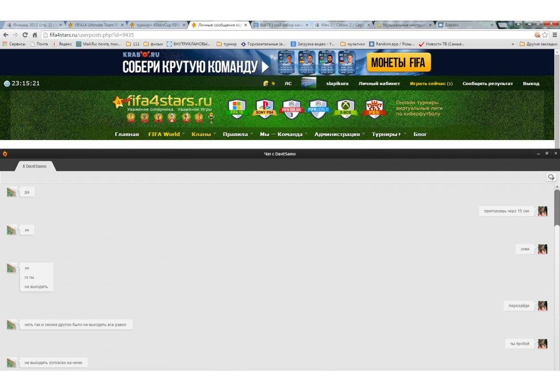Click the 'перезайди' message bubble
The height and width of the screenshot is (392, 560).
click(519, 306)
